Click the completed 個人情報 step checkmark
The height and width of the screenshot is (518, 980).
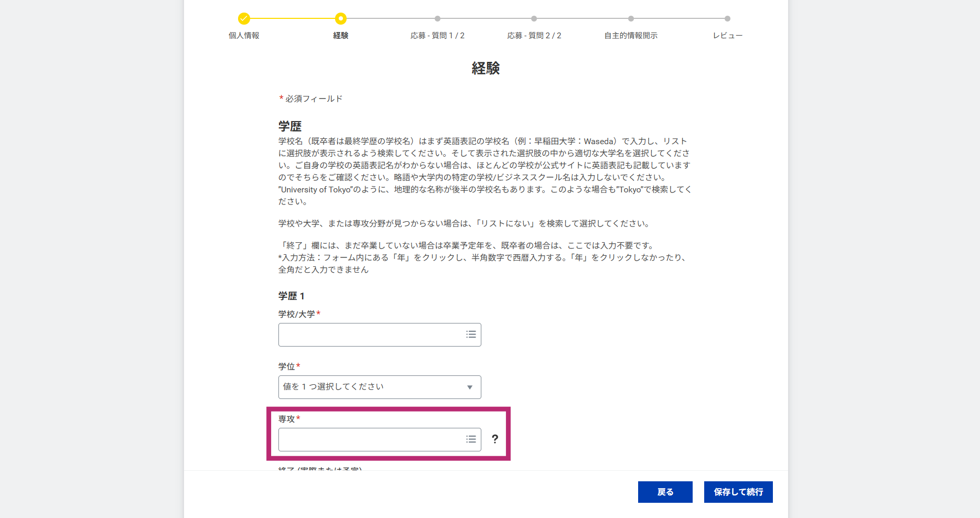(244, 19)
